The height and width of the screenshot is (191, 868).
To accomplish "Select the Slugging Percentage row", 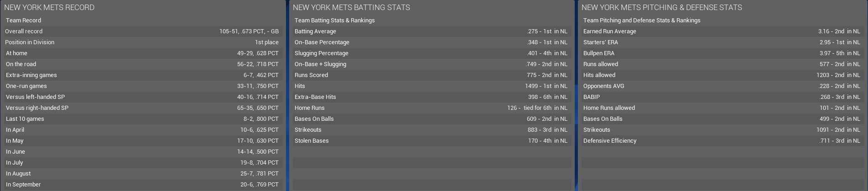I will point(431,53).
